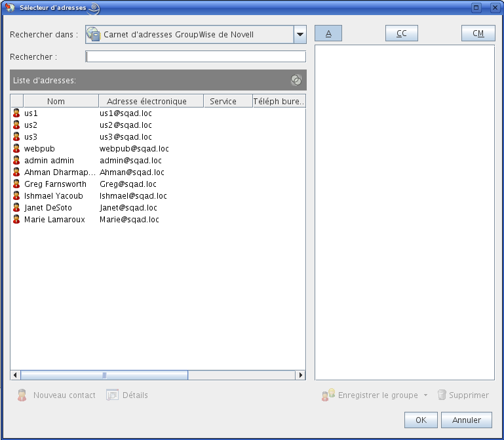Click the user icon beside Marie Lamaroux
504x440 pixels.
tap(16, 220)
